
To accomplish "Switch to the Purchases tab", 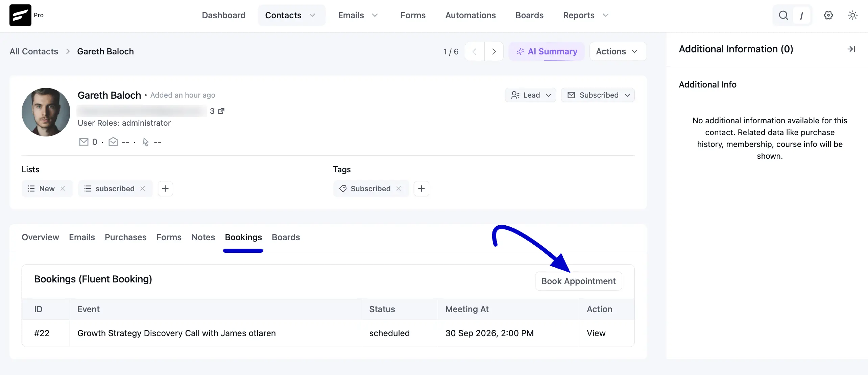I will coord(125,237).
